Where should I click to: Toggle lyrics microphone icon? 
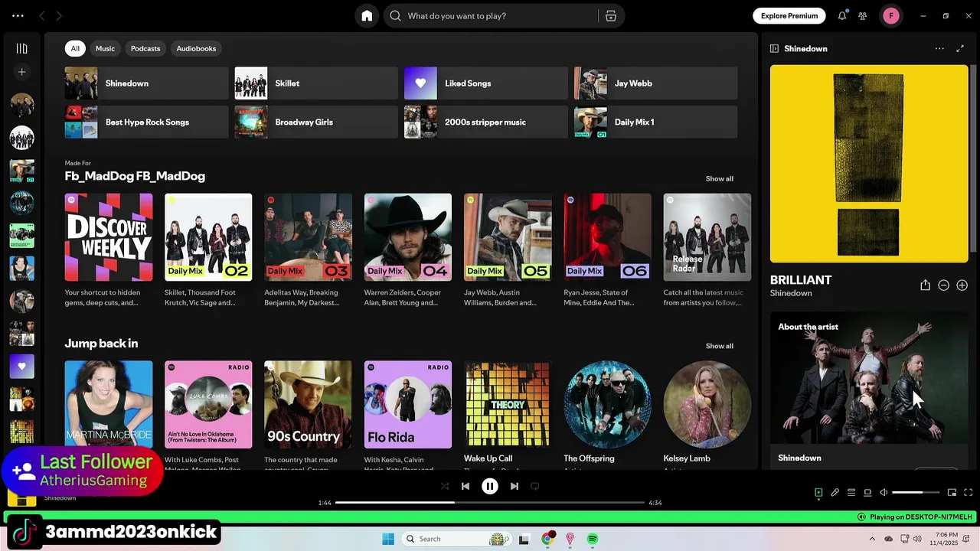[x=835, y=493]
